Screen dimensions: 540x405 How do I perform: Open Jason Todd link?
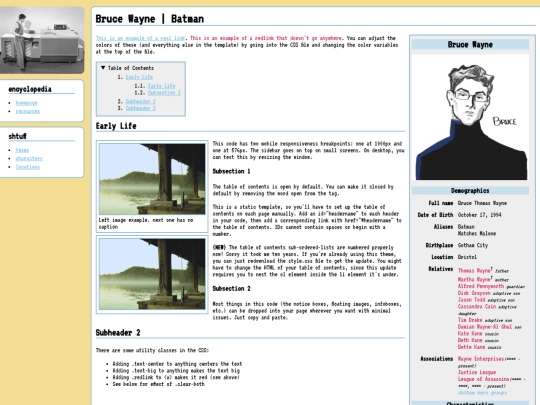pyautogui.click(x=471, y=300)
